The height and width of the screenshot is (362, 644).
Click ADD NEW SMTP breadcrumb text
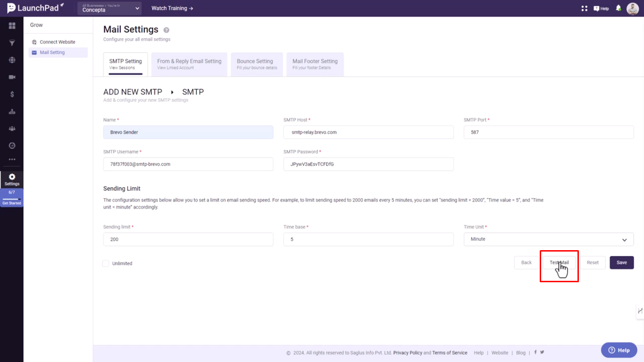click(133, 92)
